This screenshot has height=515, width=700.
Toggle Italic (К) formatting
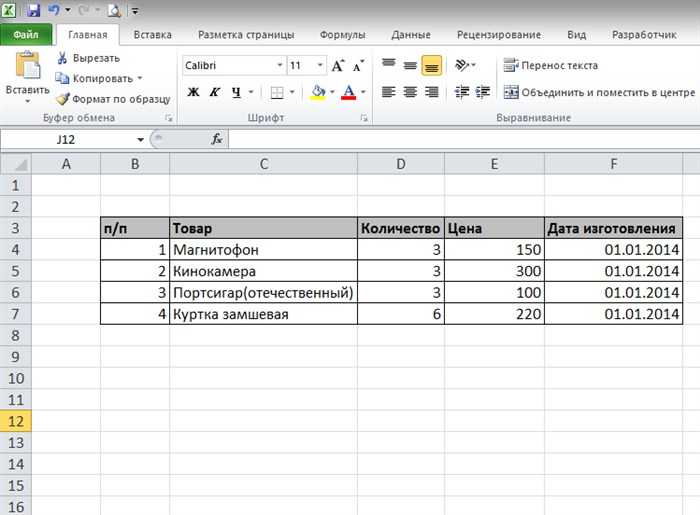click(x=215, y=92)
